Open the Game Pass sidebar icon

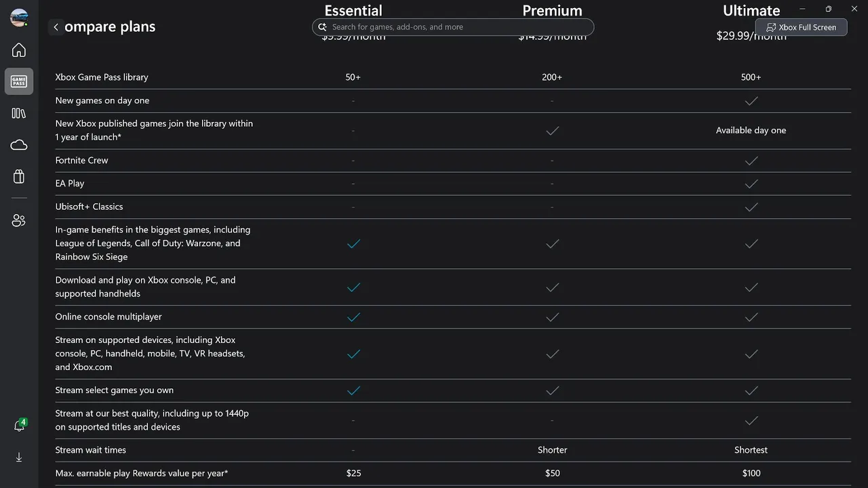[19, 81]
